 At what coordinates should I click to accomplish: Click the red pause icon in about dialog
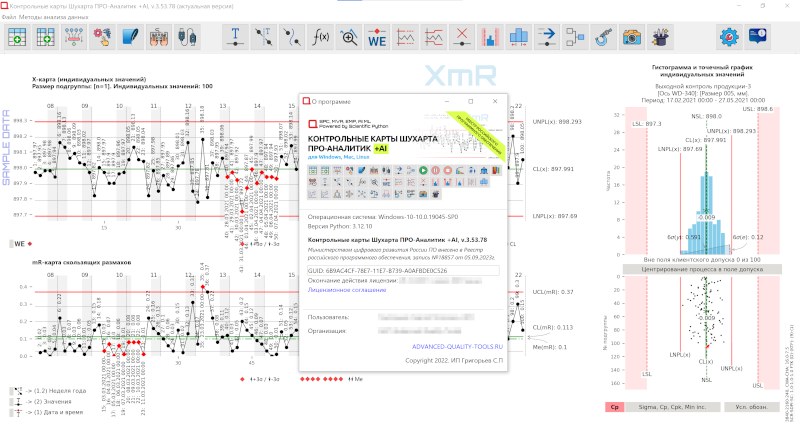coord(435,170)
